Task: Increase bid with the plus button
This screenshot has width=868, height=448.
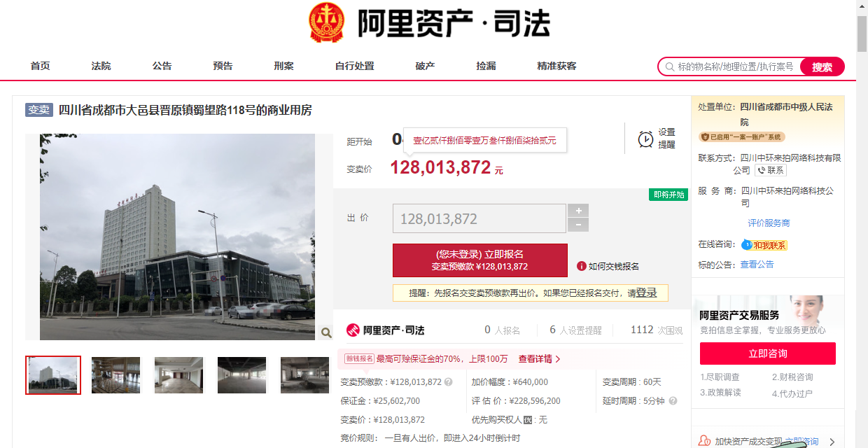Action: click(577, 211)
